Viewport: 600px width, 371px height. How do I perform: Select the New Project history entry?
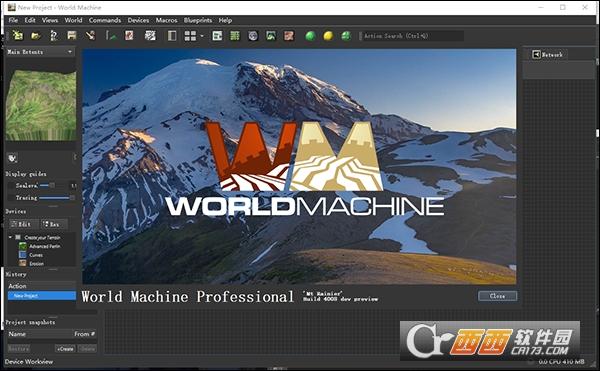[x=42, y=296]
